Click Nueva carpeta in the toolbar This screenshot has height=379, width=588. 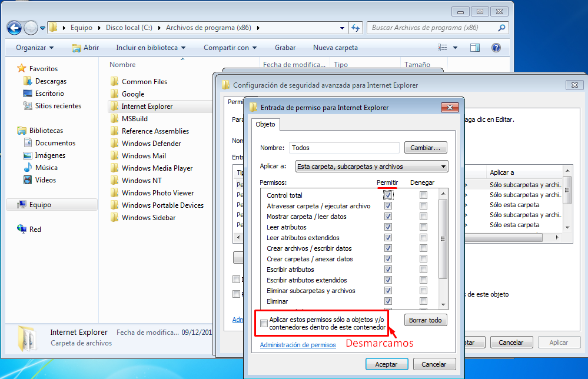(x=335, y=48)
